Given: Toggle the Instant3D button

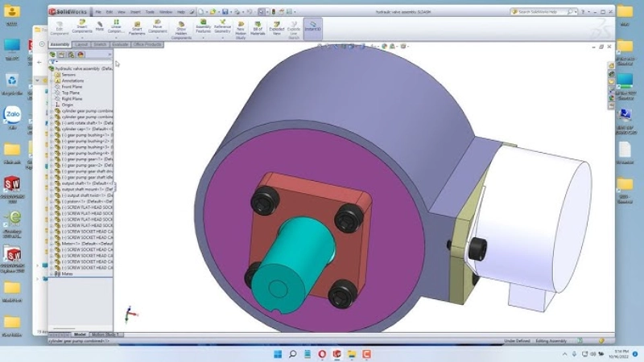Looking at the screenshot, I should [x=314, y=28].
